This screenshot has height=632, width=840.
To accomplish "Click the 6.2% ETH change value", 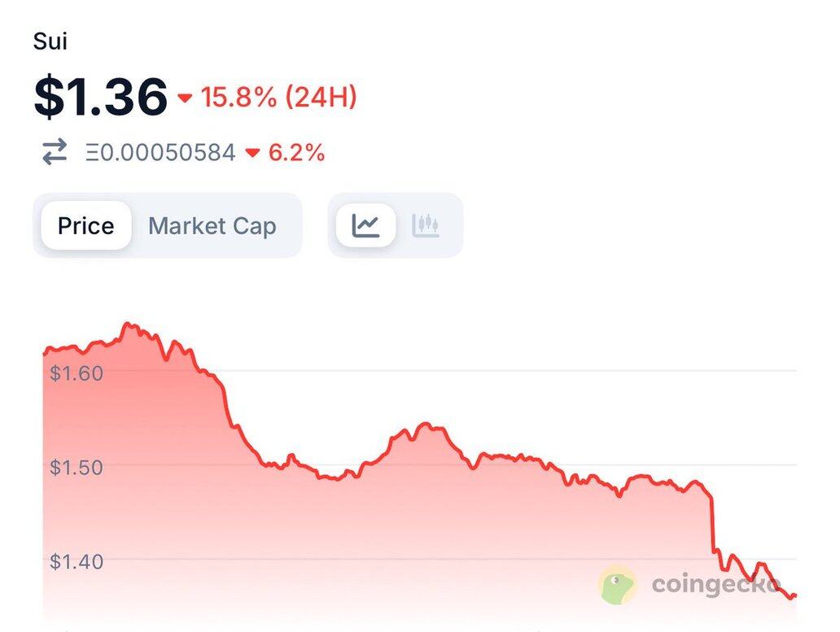I will pos(296,152).
